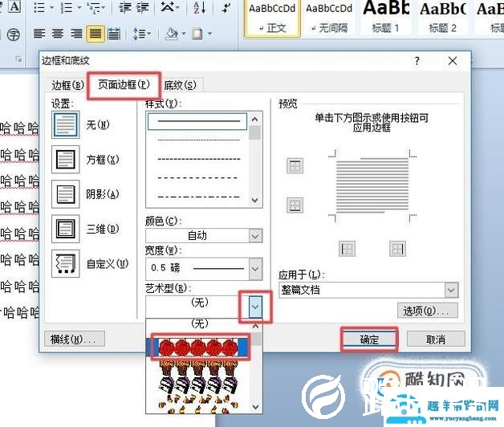Click the align right icon

76,33
